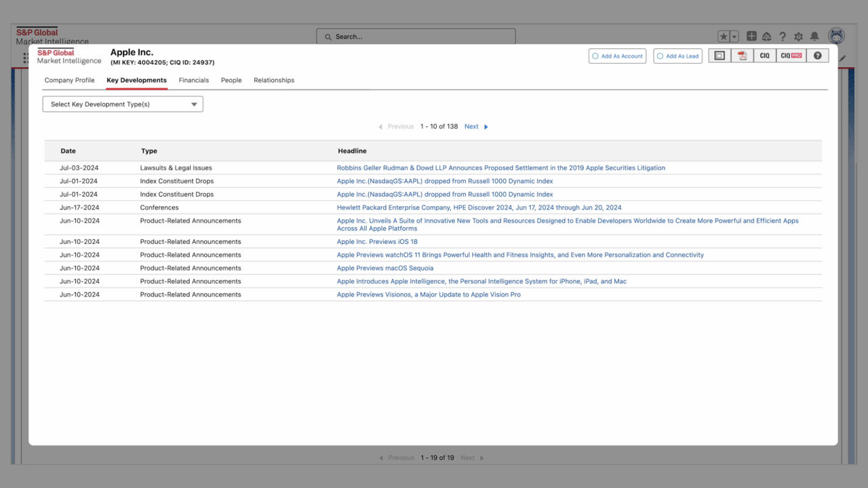This screenshot has height=488, width=868.
Task: Open Hewlett Packard Enterprise HPE Discover 2024 headline
Action: pos(479,207)
